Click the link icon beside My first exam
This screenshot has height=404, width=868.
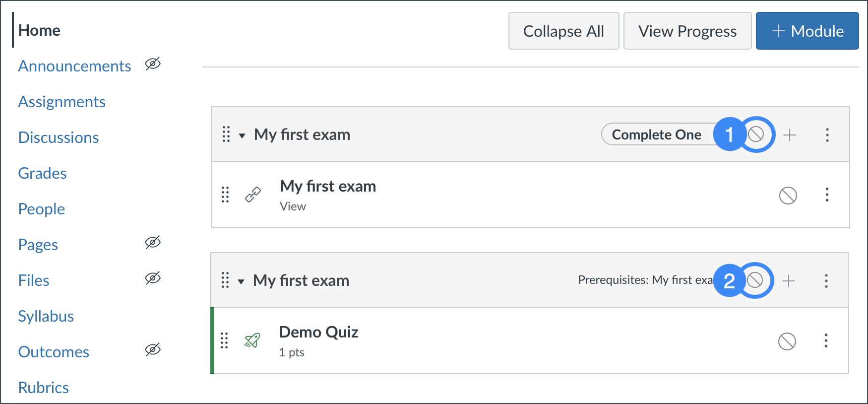(x=253, y=195)
